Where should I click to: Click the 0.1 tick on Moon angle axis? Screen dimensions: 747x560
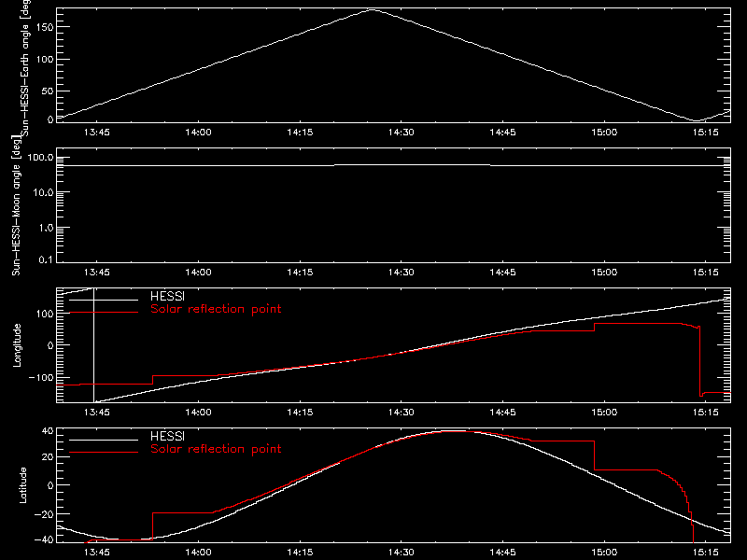click(46, 260)
